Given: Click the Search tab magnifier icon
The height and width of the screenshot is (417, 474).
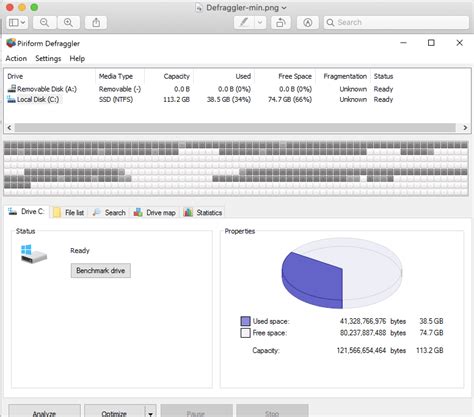Looking at the screenshot, I should pos(97,212).
